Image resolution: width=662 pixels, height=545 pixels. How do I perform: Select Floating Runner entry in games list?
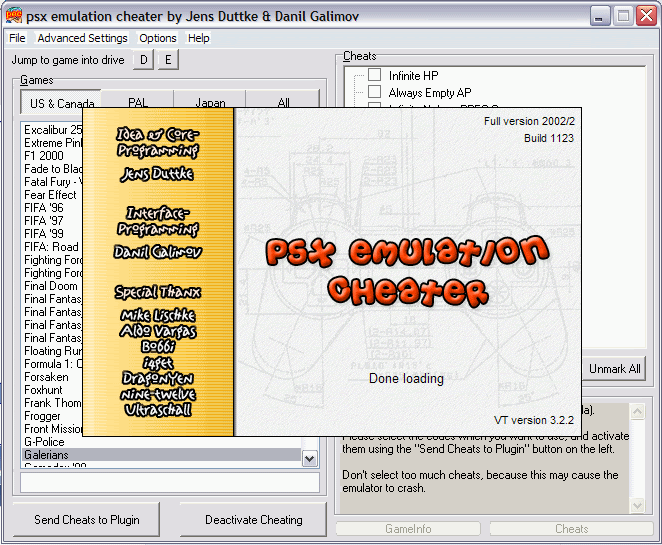[53, 351]
